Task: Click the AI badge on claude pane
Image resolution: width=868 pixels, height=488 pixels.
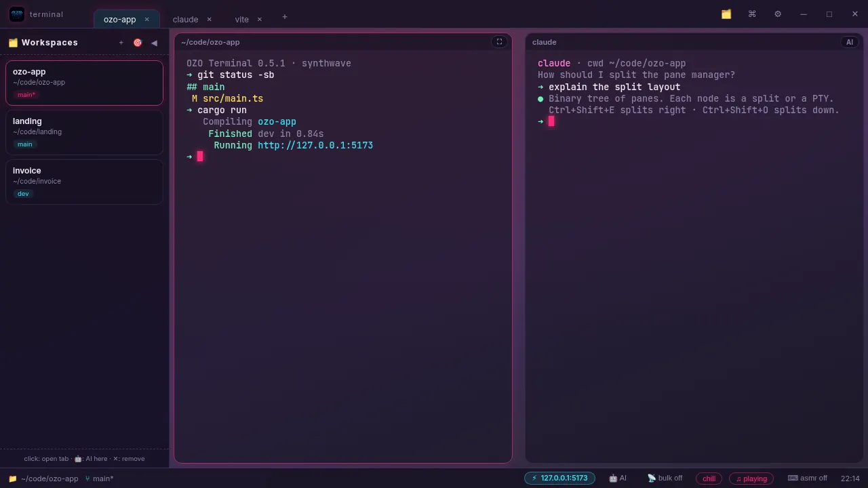Action: click(850, 42)
